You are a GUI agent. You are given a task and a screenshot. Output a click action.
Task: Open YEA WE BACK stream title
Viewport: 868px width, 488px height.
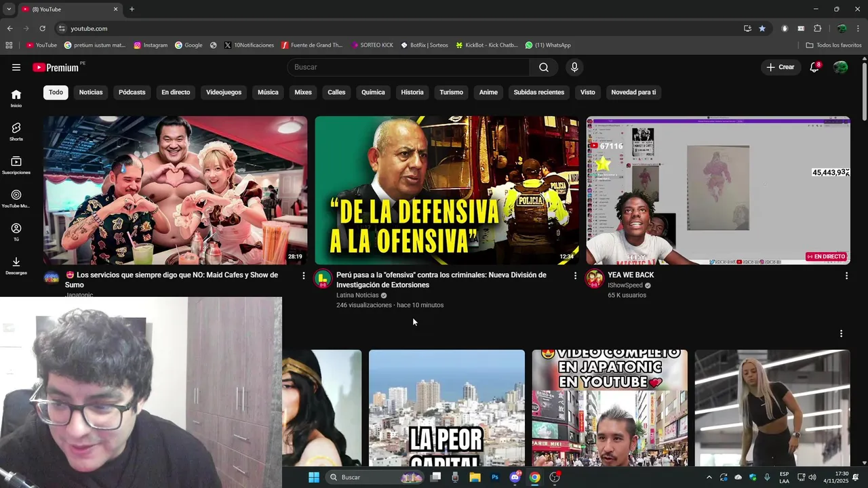(631, 275)
